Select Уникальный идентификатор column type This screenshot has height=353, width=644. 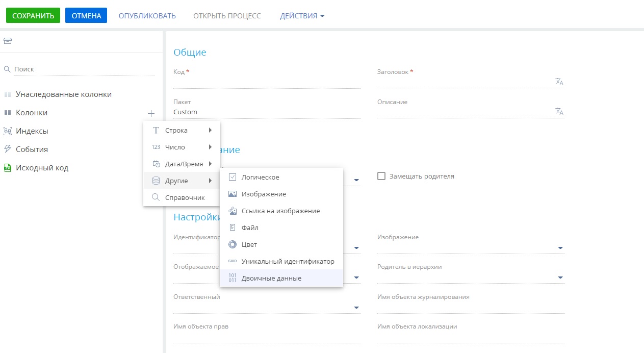288,261
